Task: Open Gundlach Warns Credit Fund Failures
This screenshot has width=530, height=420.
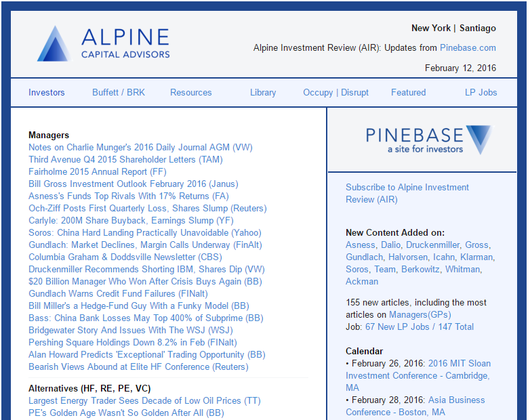Action: [119, 293]
